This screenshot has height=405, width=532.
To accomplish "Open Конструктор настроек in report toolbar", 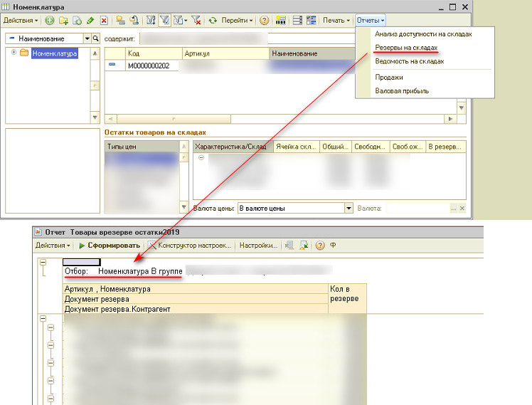I will click(189, 246).
